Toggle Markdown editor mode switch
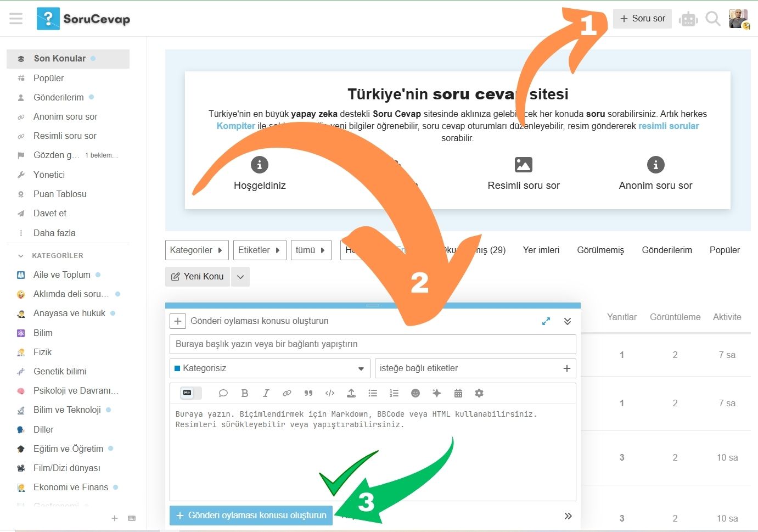This screenshot has height=532, width=758. tap(190, 393)
